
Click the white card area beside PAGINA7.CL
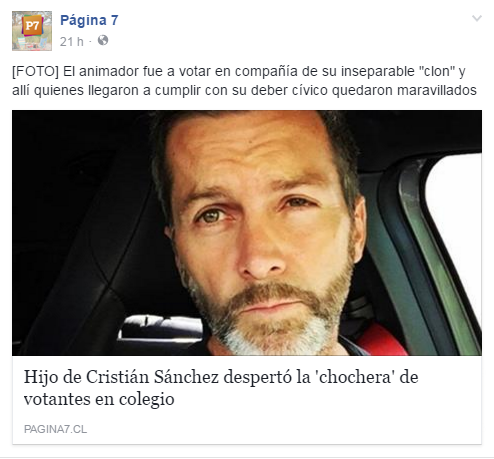(283, 429)
